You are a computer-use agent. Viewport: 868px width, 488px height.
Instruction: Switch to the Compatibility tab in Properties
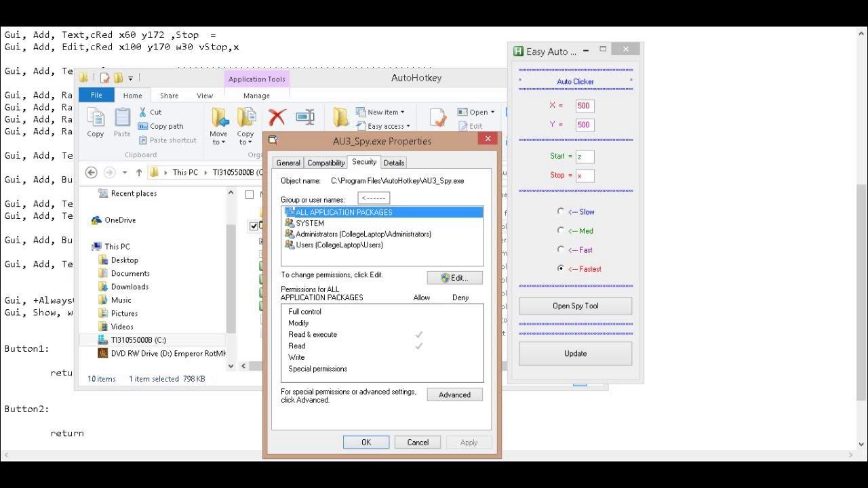click(326, 163)
